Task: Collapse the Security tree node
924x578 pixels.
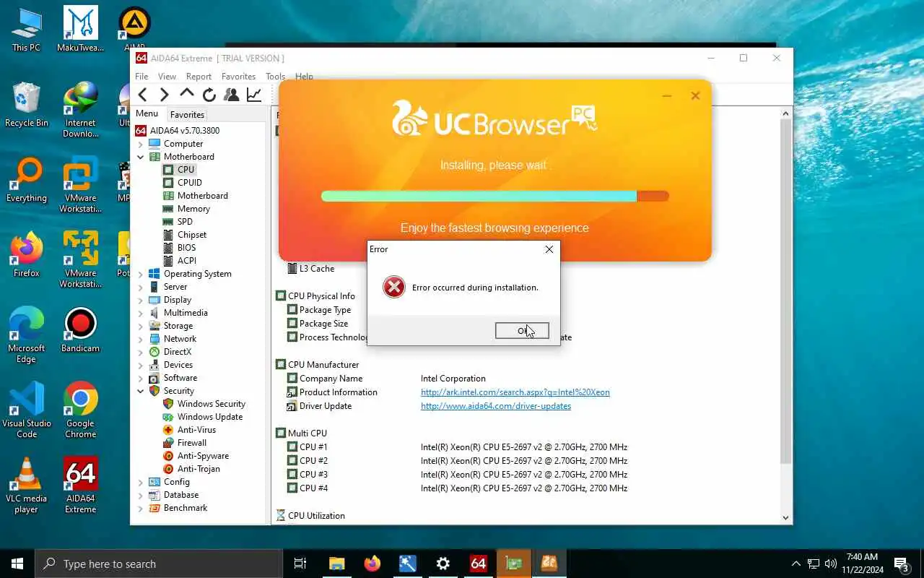Action: [141, 391]
